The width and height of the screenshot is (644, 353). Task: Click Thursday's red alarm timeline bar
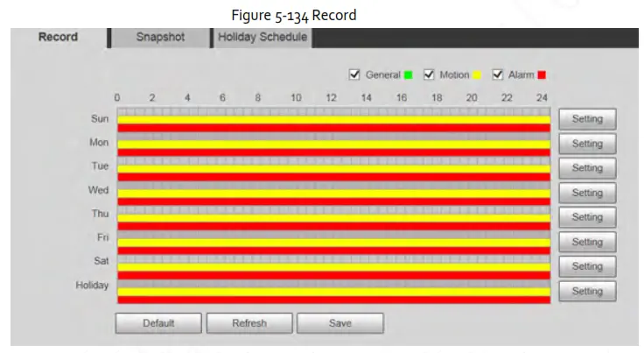pos(334,226)
